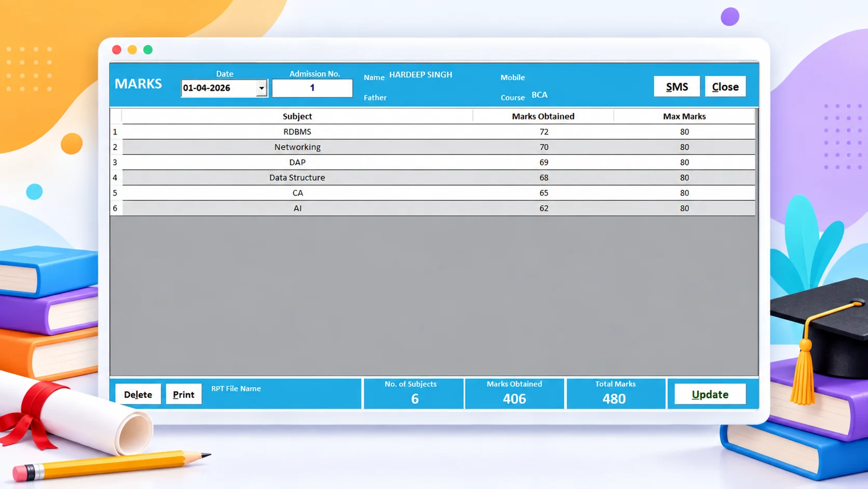The height and width of the screenshot is (489, 868).
Task: Click marks obtained value 65
Action: [x=543, y=193]
